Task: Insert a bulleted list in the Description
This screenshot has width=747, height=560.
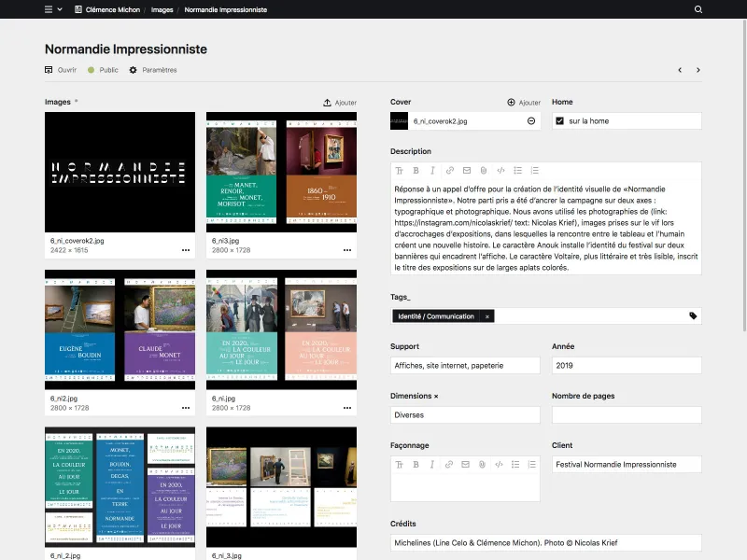Action: (x=515, y=171)
